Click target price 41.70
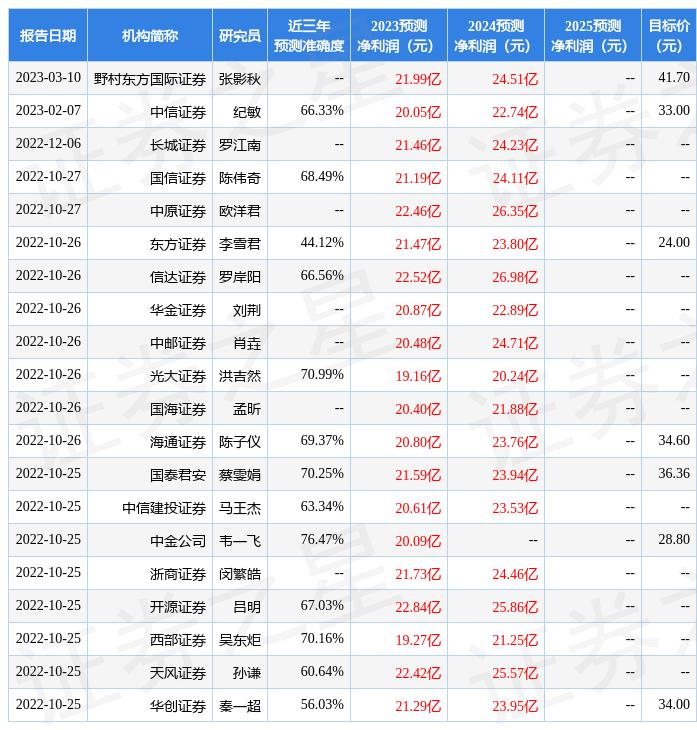The image size is (697, 730). [674, 77]
